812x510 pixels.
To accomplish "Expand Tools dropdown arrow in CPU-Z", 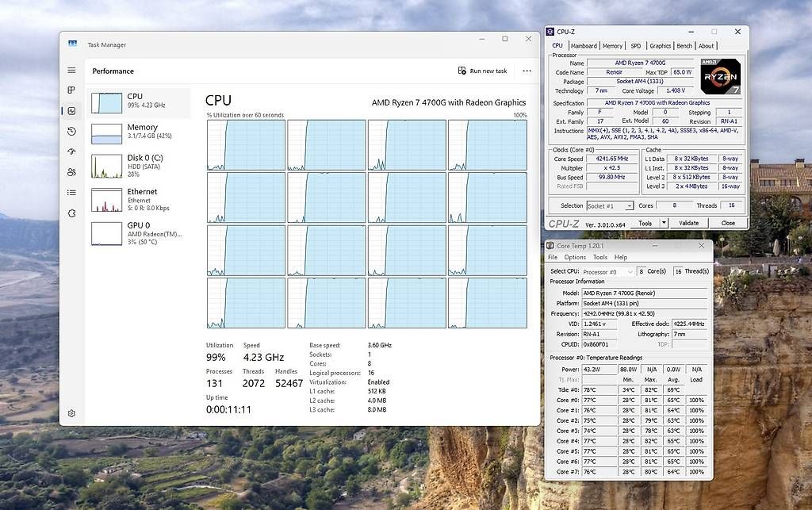I will 664,223.
